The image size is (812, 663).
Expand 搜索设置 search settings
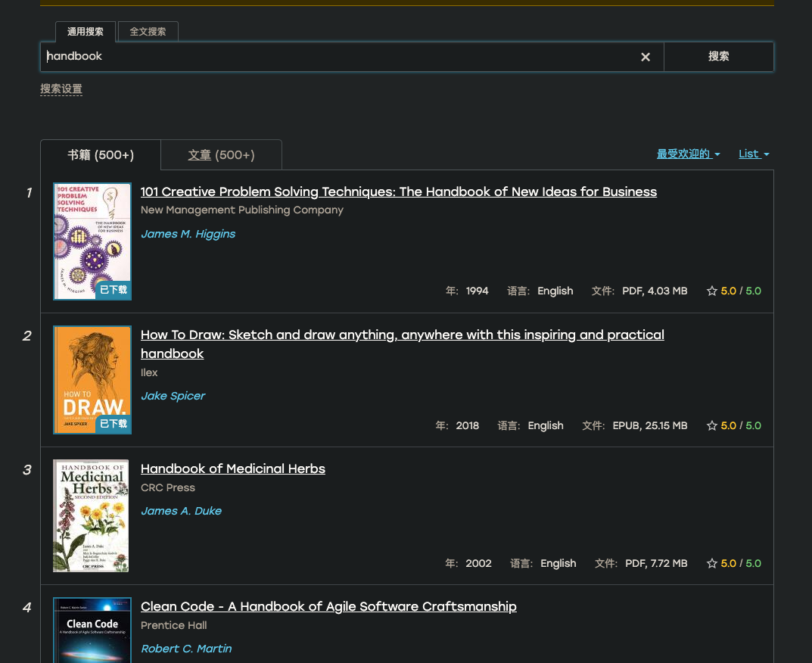61,89
